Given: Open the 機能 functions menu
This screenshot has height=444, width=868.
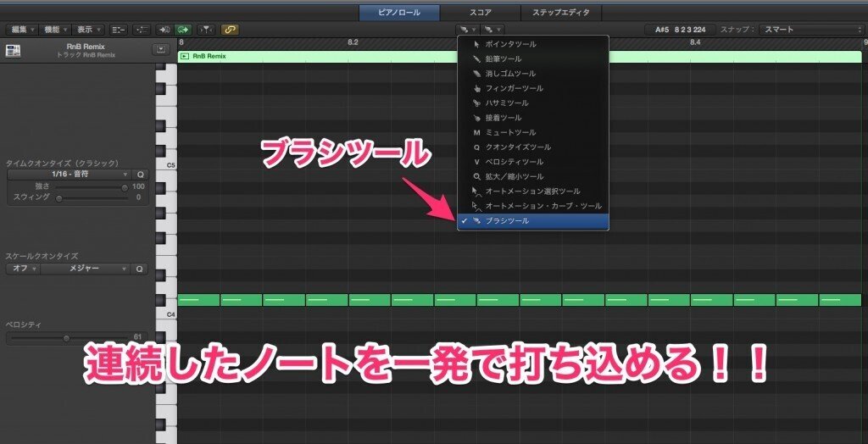Looking at the screenshot, I should (x=55, y=30).
